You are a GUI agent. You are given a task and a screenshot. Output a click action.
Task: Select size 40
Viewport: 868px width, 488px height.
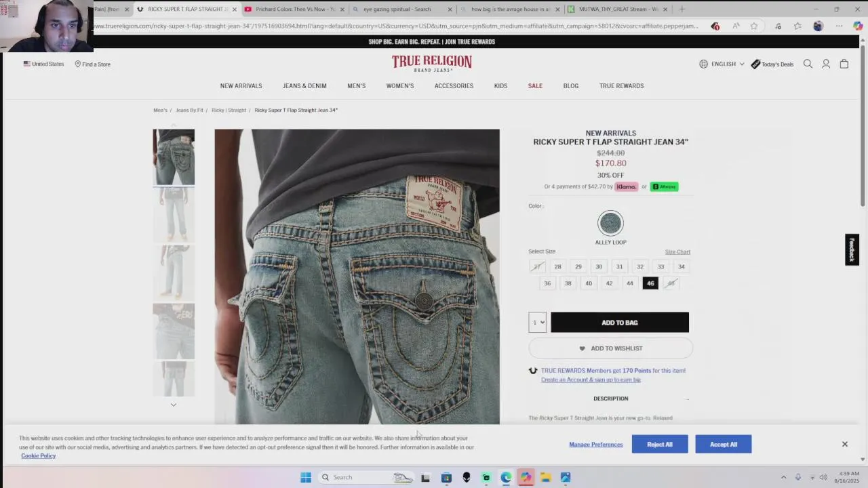[x=589, y=283]
